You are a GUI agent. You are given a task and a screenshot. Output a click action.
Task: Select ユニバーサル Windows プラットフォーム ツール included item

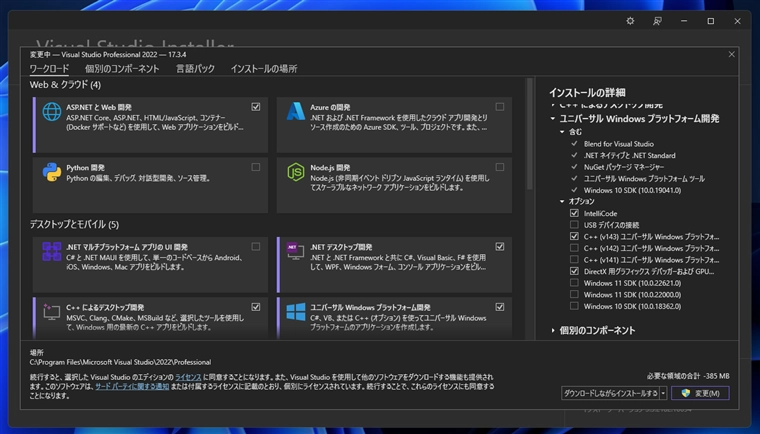coord(644,178)
